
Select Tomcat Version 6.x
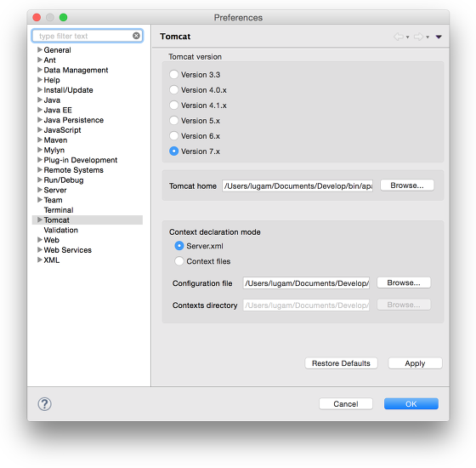[x=173, y=136]
